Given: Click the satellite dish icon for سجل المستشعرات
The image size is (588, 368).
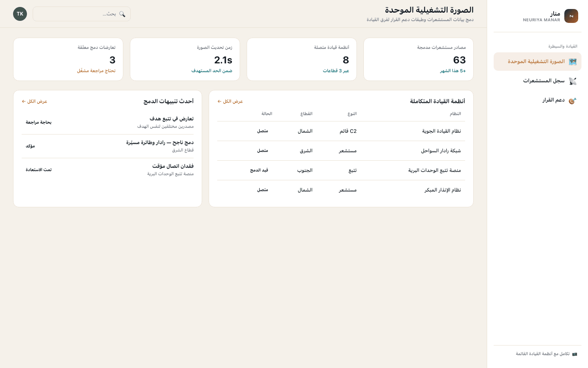Looking at the screenshot, I should point(572,81).
